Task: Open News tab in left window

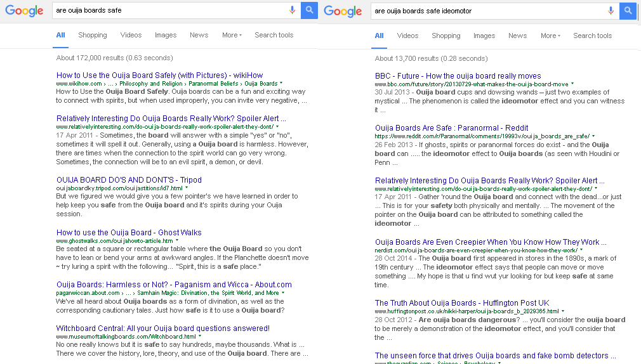Action: tap(199, 35)
